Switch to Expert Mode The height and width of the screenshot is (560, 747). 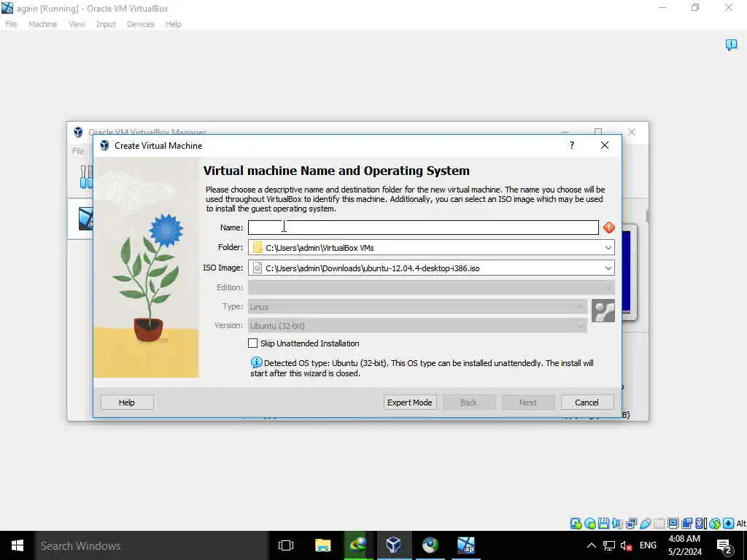point(410,402)
